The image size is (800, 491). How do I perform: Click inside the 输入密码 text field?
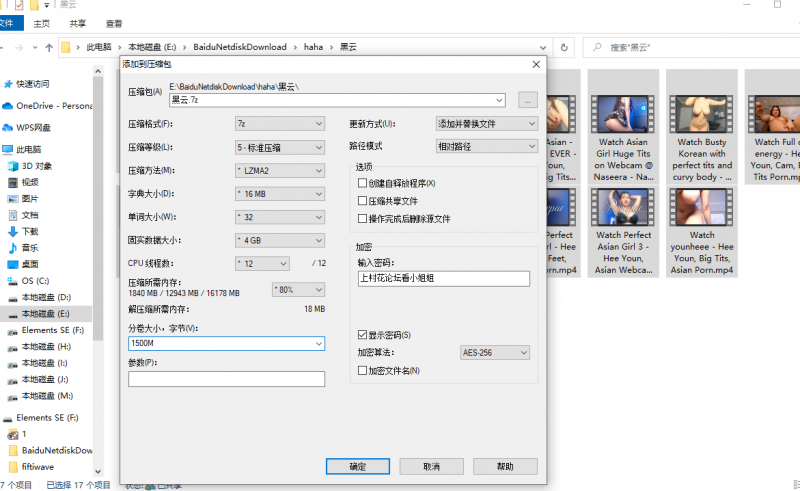click(441, 279)
